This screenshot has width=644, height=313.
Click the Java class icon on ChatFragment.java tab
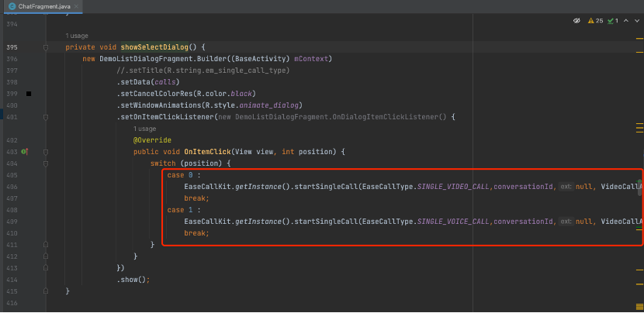click(x=12, y=6)
